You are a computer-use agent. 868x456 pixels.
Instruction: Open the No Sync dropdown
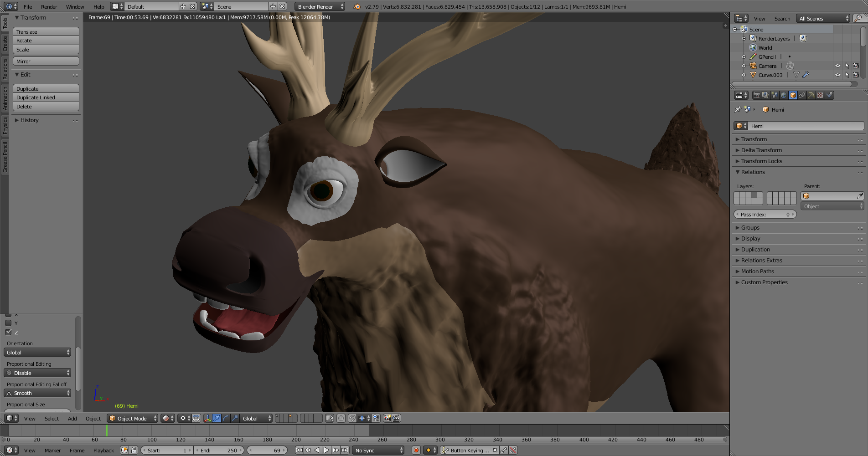379,450
